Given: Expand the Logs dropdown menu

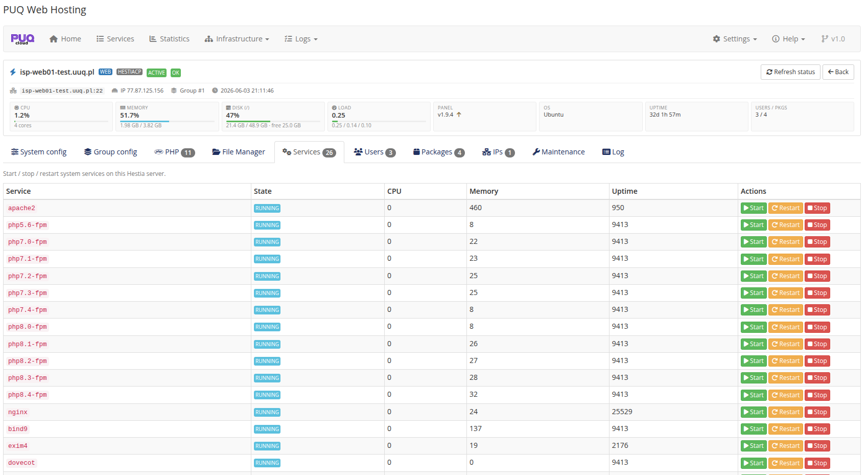Looking at the screenshot, I should 301,39.
